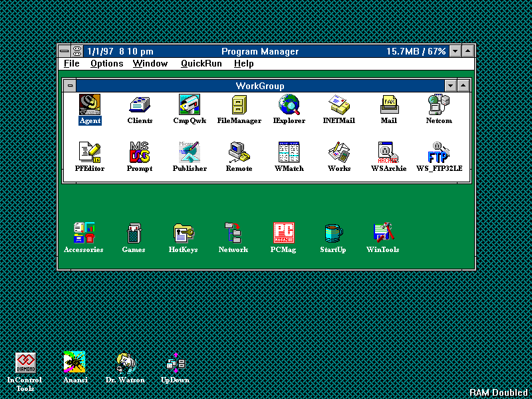Screen dimensions: 532x399
Task: Click the Program Manager title text
Action: [260, 52]
